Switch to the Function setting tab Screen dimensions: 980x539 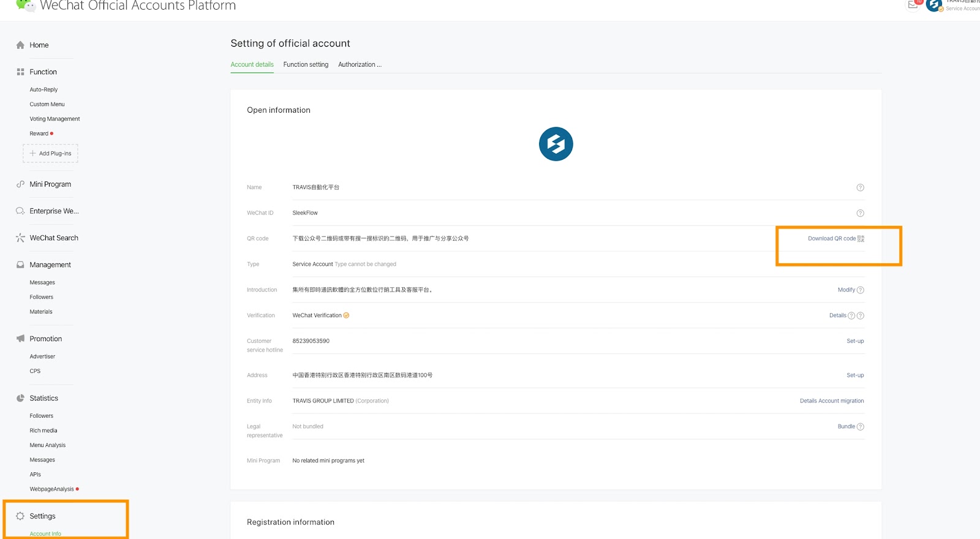pyautogui.click(x=306, y=64)
